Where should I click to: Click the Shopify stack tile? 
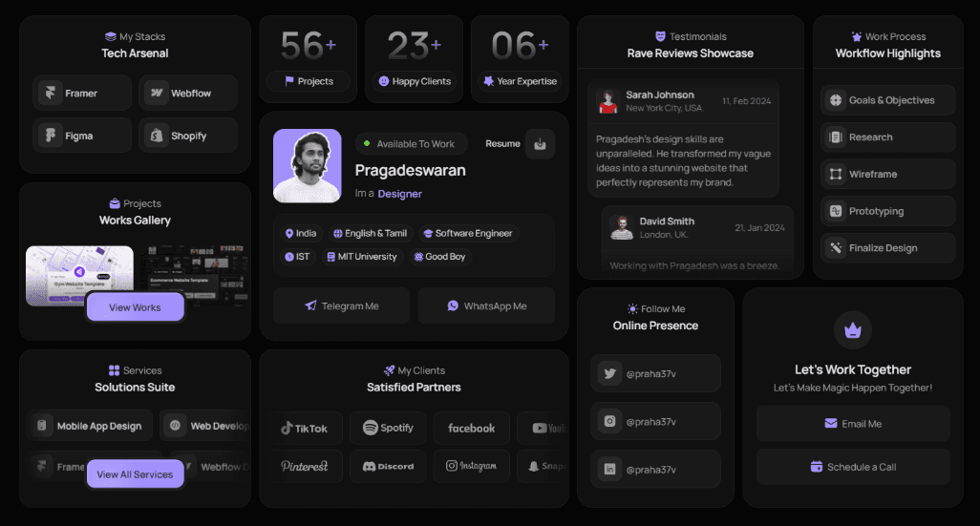click(188, 136)
